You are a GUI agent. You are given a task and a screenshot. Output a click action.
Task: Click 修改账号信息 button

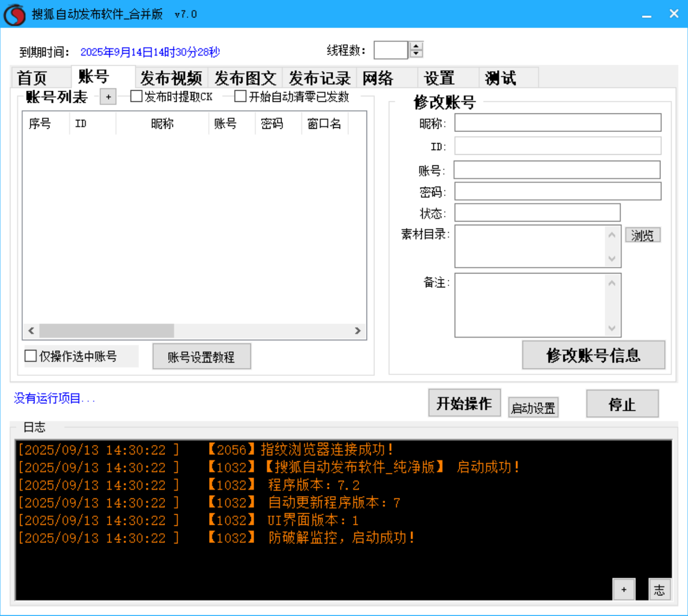tap(593, 355)
